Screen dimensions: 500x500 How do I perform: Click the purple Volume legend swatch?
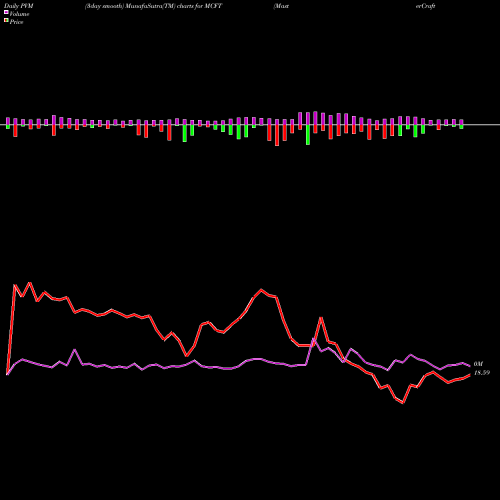(x=6, y=12)
